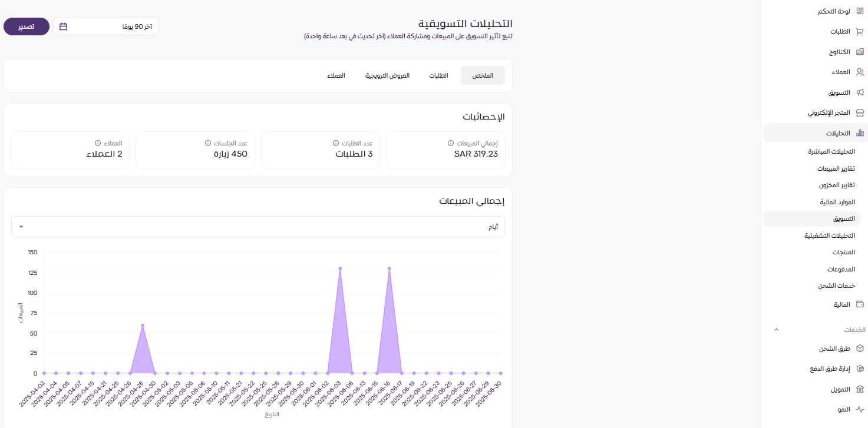868x428 pixels.
Task: Click the orders shopping cart icon
Action: [x=860, y=32]
